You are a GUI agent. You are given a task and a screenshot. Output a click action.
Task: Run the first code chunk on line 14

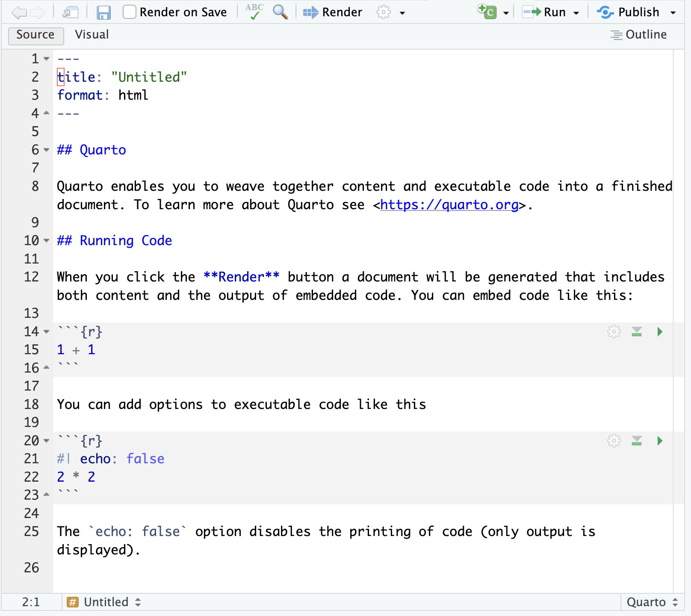click(x=659, y=332)
